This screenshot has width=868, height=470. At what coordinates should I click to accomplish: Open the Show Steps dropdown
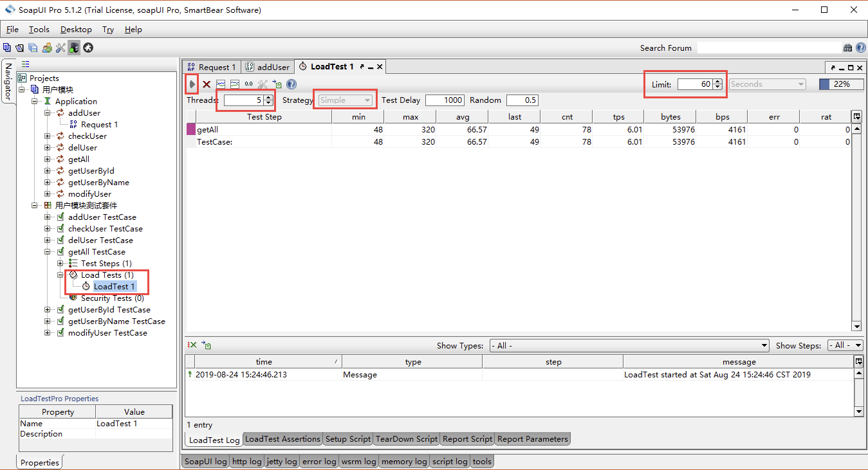pyautogui.click(x=845, y=345)
